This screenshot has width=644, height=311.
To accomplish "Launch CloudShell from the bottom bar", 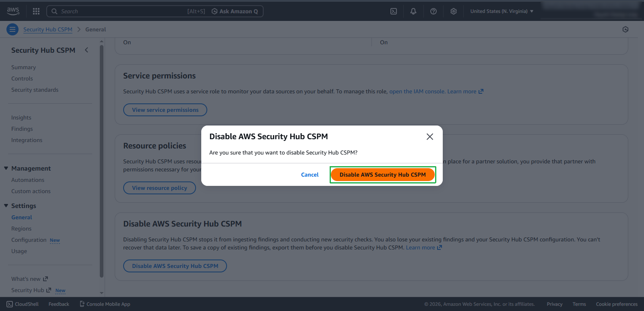I will [x=22, y=304].
